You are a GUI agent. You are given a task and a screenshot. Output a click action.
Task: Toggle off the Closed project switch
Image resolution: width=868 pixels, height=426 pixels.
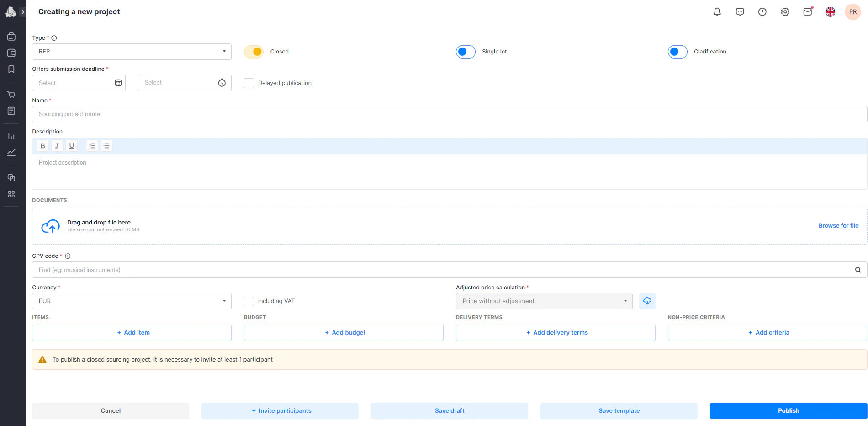pyautogui.click(x=254, y=52)
